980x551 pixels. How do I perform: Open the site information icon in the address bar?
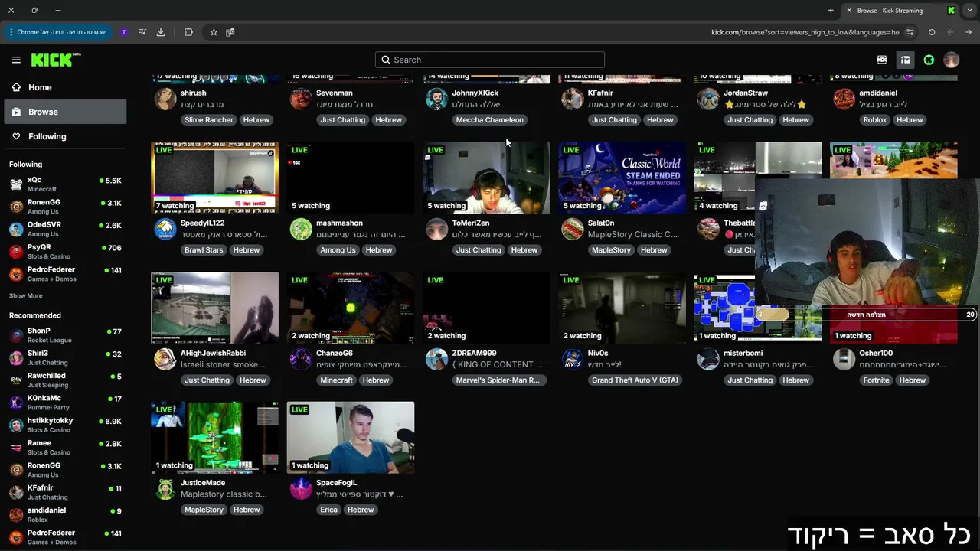click(910, 32)
